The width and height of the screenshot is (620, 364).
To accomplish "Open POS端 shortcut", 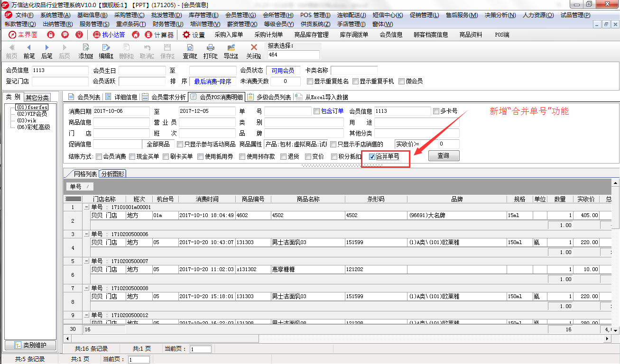I will pos(502,35).
